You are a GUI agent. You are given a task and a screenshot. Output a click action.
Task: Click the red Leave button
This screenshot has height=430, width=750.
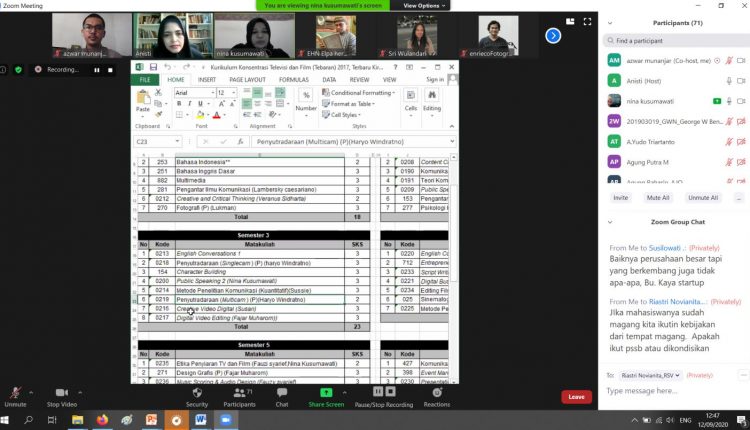(576, 397)
